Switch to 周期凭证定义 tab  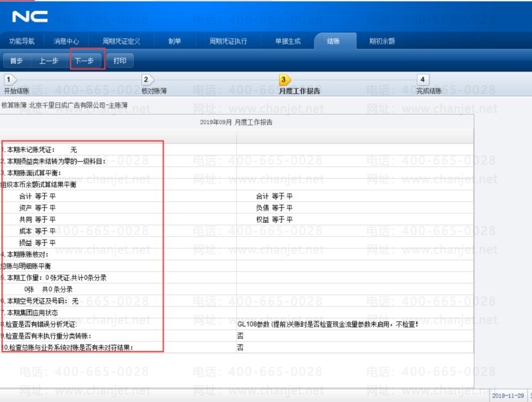coord(121,41)
